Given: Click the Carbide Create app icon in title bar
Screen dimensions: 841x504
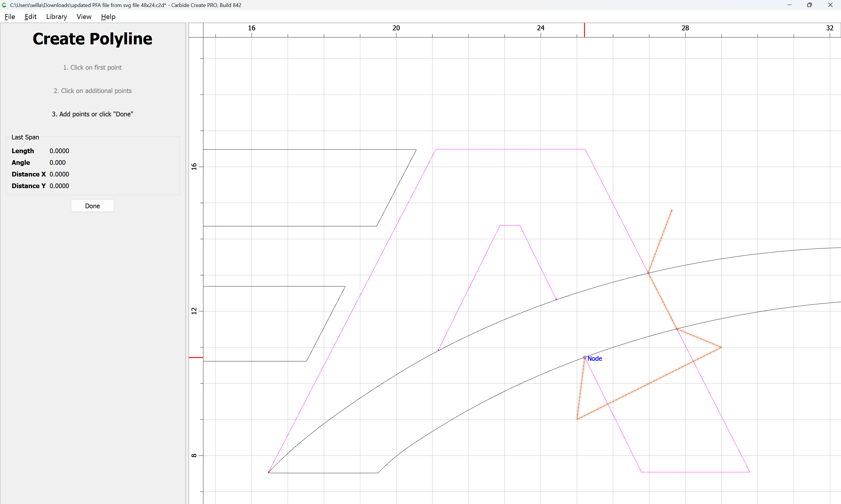Looking at the screenshot, I should 4,5.
